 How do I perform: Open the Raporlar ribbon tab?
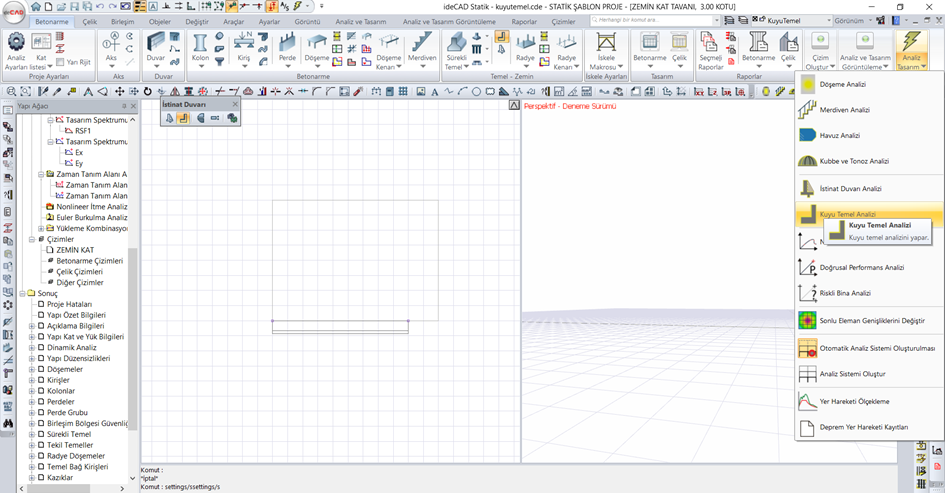click(524, 22)
